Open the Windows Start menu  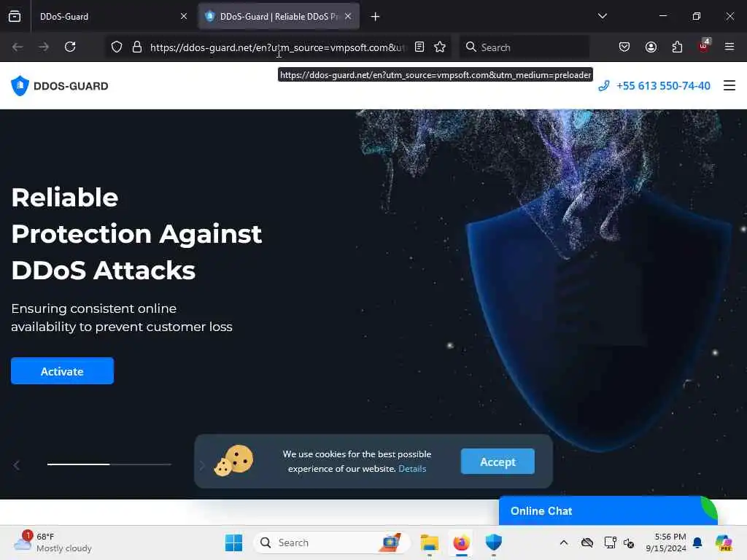click(x=233, y=542)
